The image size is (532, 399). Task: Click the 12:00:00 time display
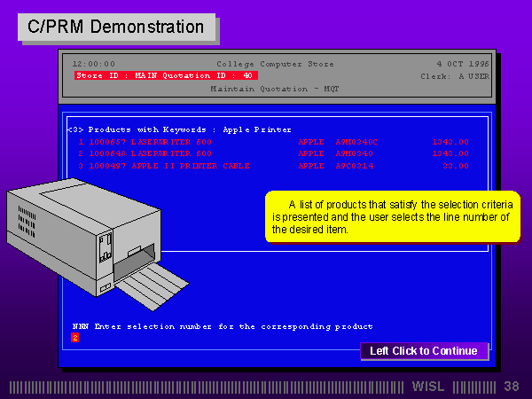pyautogui.click(x=94, y=64)
